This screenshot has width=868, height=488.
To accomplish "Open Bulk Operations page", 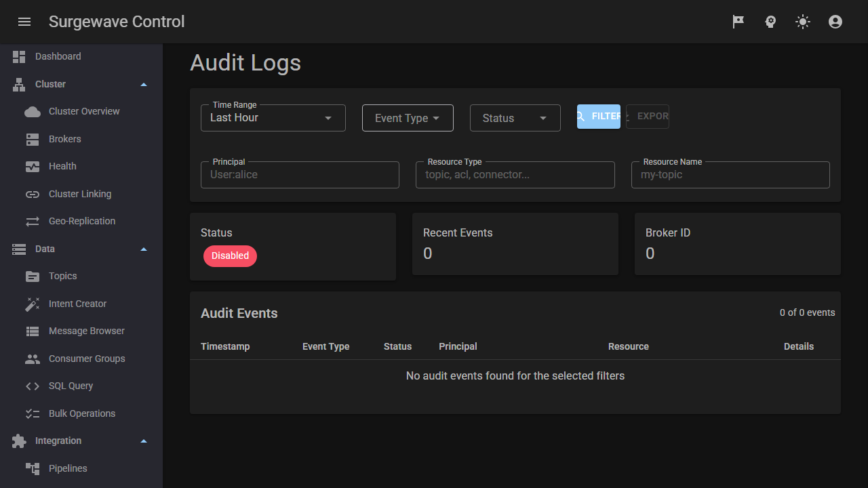I will (x=81, y=414).
